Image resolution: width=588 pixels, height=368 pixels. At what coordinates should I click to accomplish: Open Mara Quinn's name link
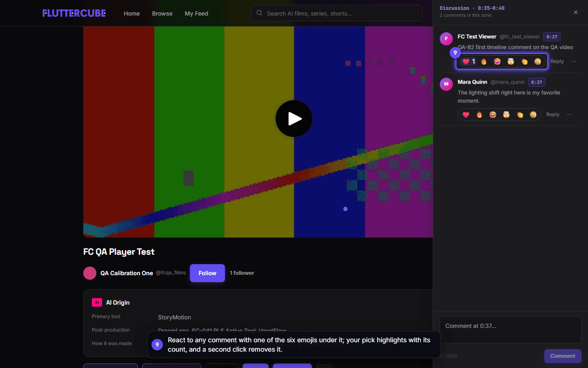(x=472, y=82)
